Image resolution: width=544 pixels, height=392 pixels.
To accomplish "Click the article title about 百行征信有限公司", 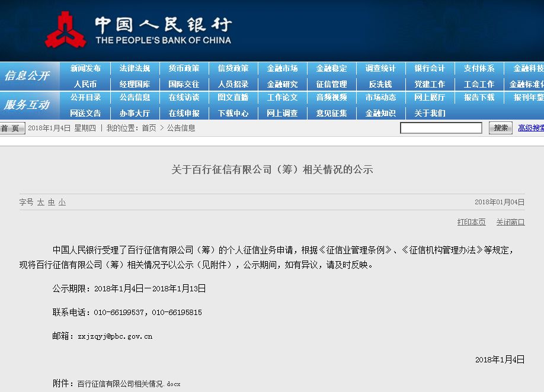I will pyautogui.click(x=272, y=169).
